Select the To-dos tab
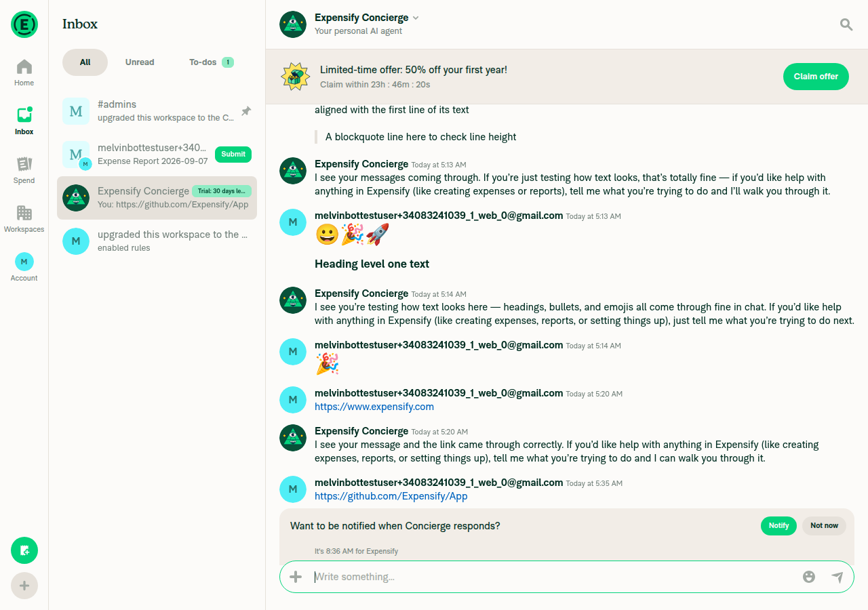The width and height of the screenshot is (868, 610). click(211, 62)
